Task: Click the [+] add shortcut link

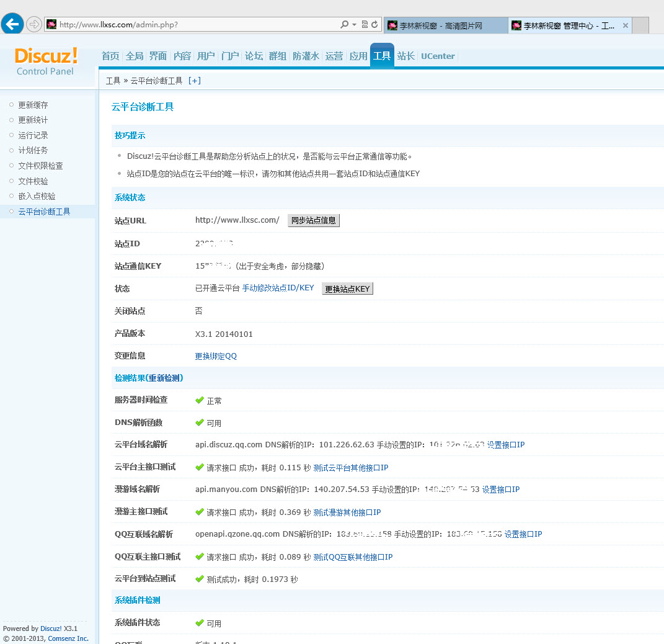Action: point(195,81)
